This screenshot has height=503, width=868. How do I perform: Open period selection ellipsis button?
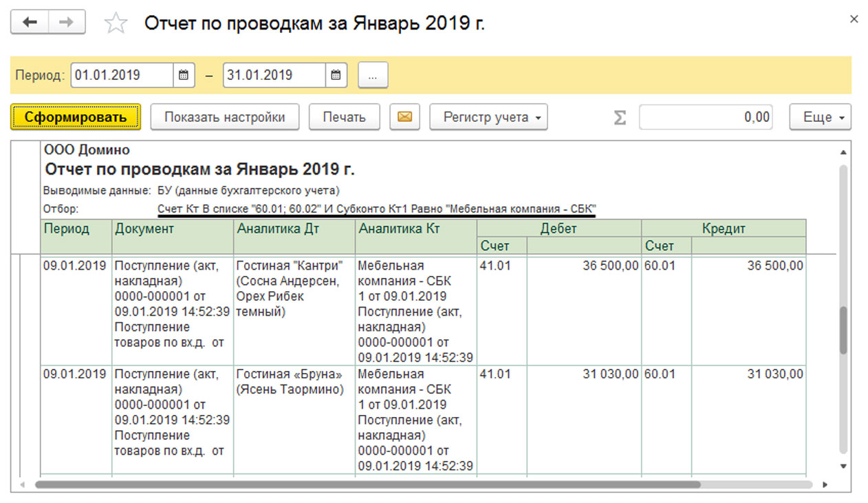click(x=373, y=76)
